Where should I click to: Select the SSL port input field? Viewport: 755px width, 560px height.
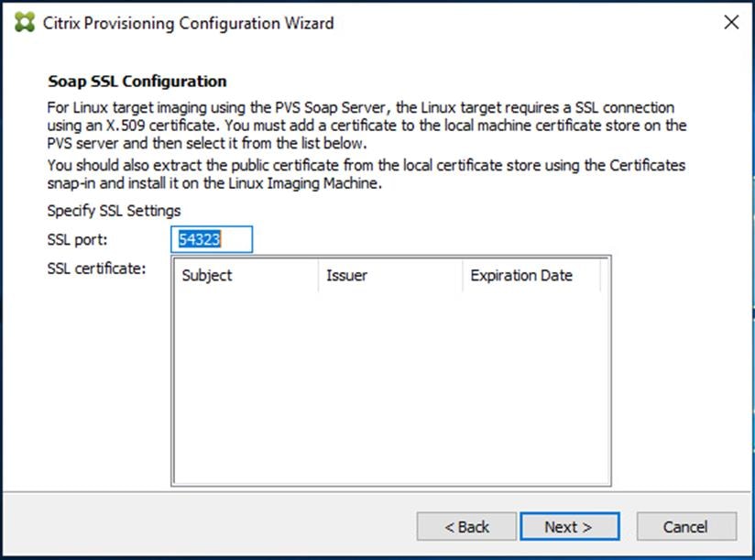pyautogui.click(x=211, y=239)
